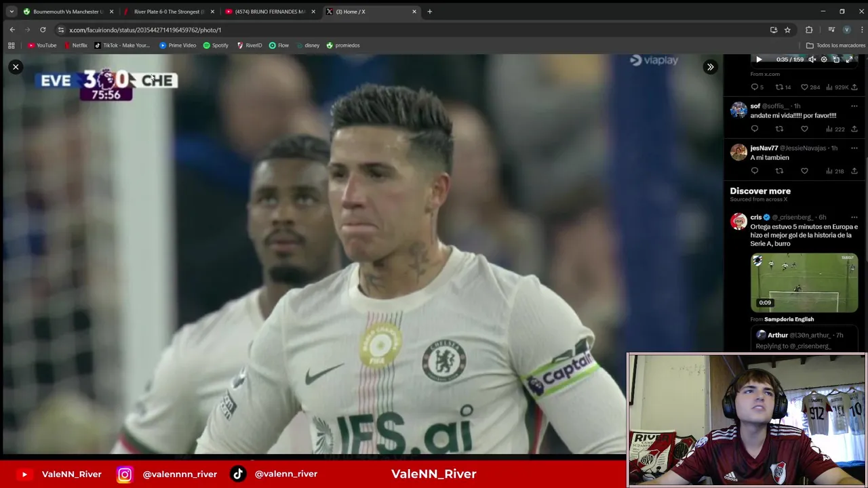Share jesNav77's reply
The height and width of the screenshot is (488, 868).
click(x=854, y=171)
